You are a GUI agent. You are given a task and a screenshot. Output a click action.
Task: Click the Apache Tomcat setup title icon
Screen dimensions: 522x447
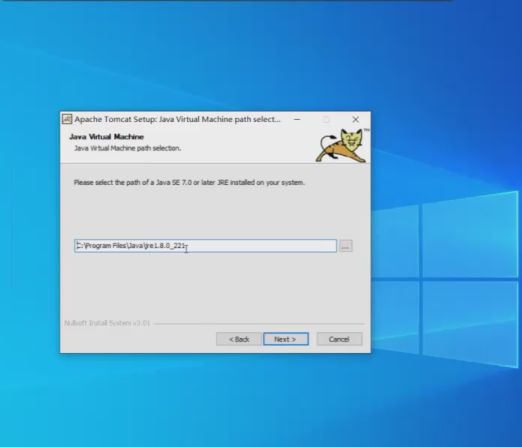[67, 119]
